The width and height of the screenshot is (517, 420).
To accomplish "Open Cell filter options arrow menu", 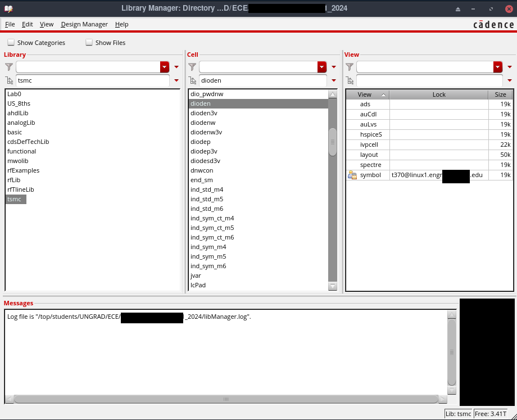I will pyautogui.click(x=334, y=67).
